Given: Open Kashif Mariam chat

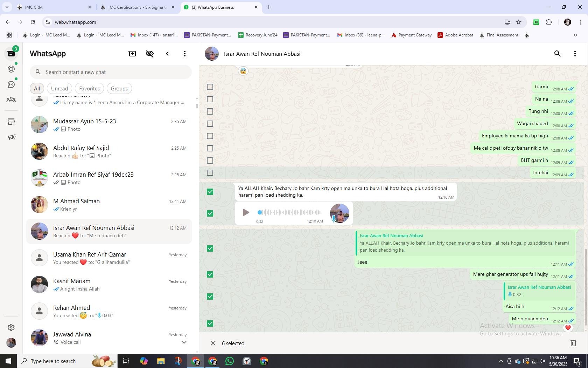Looking at the screenshot, I should (109, 285).
